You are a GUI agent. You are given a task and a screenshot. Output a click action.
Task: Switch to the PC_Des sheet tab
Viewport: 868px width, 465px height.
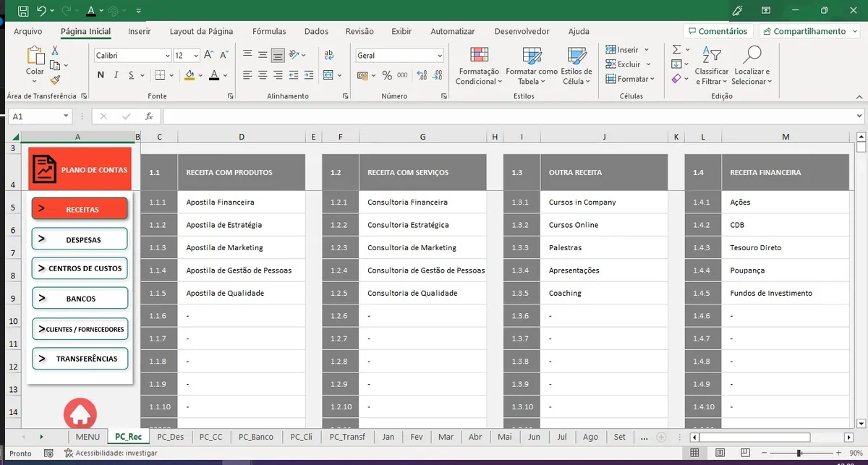coord(170,437)
